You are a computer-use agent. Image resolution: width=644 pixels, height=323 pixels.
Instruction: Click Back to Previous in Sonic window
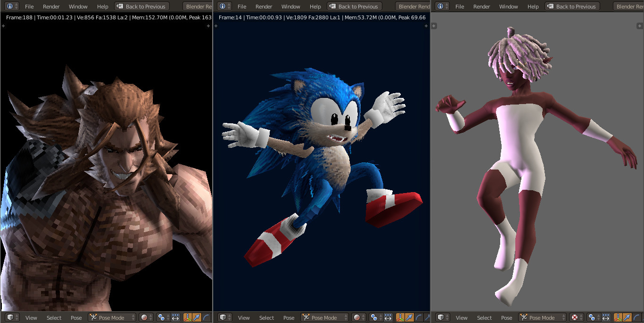pos(355,6)
